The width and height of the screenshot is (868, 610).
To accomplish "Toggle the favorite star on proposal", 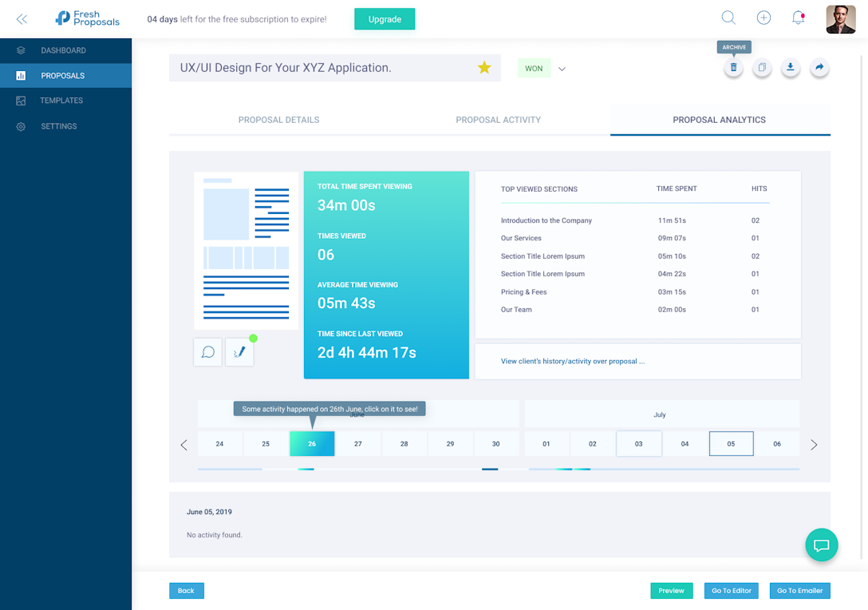I will [x=484, y=68].
